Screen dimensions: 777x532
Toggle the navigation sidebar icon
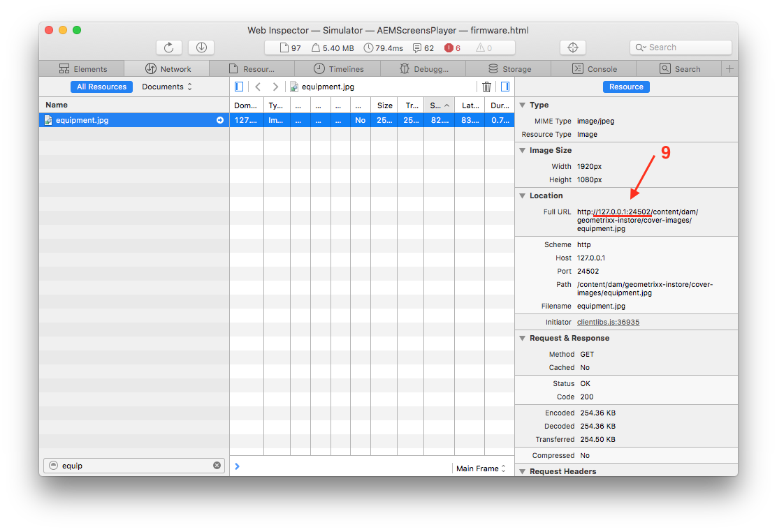(x=239, y=87)
